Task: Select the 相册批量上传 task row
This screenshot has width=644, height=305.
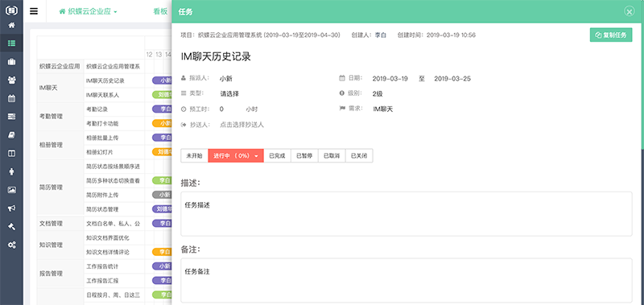Action: [x=102, y=138]
